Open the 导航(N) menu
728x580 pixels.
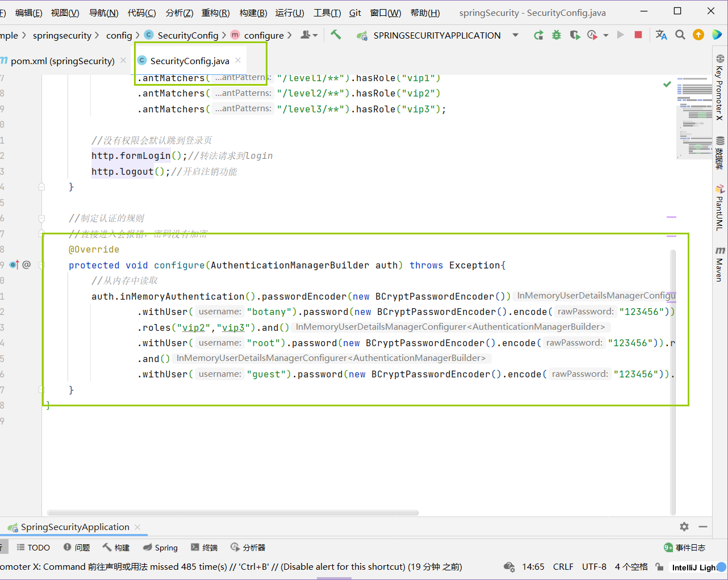(104, 12)
